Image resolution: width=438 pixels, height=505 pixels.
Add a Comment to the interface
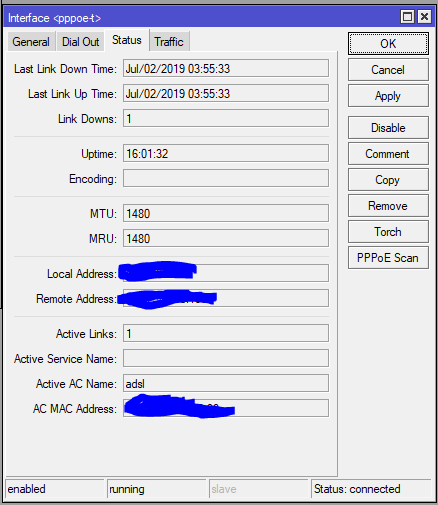pos(388,154)
